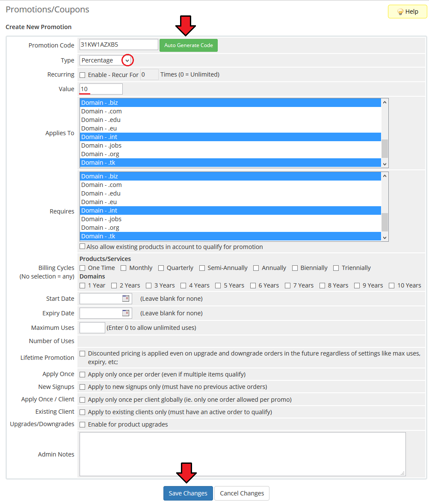Enable Apply only once per client globally

tap(83, 400)
